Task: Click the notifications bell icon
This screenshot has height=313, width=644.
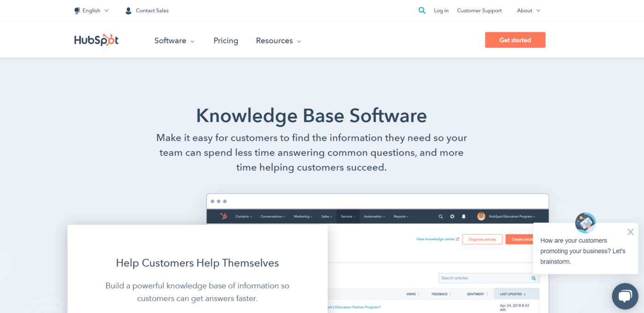Action: click(464, 216)
